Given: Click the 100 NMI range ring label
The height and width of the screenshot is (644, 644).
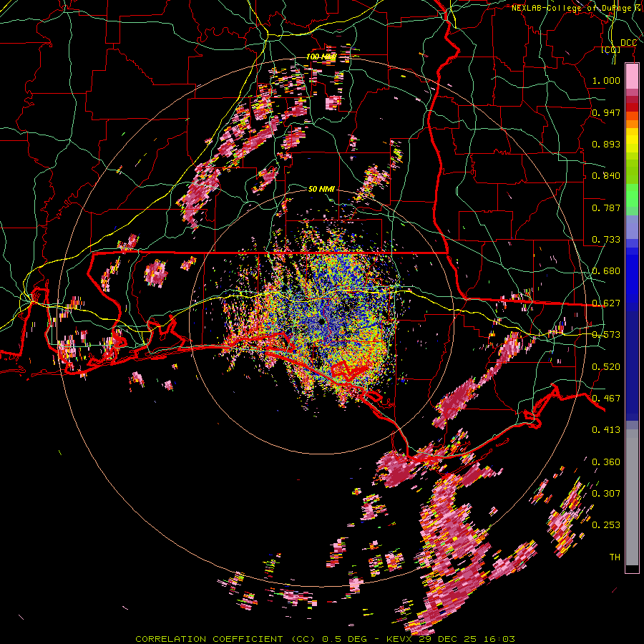Looking at the screenshot, I should (321, 57).
